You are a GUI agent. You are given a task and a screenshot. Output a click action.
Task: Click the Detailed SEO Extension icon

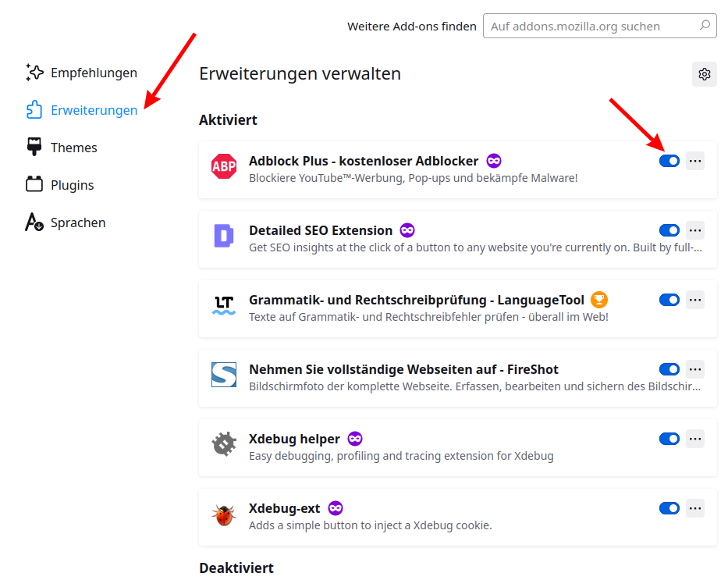tap(224, 236)
